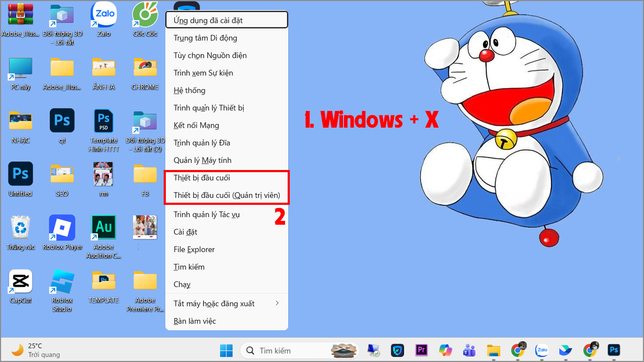Image resolution: width=644 pixels, height=362 pixels.
Task: Open the Adobe_Illus WinRAR archive icon
Action: (x=20, y=20)
